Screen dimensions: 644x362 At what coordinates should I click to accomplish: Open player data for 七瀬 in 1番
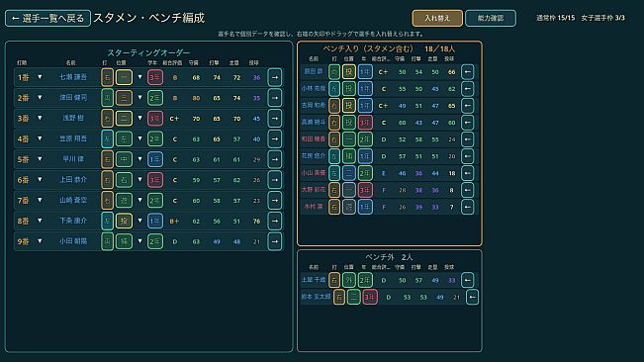(x=73, y=77)
